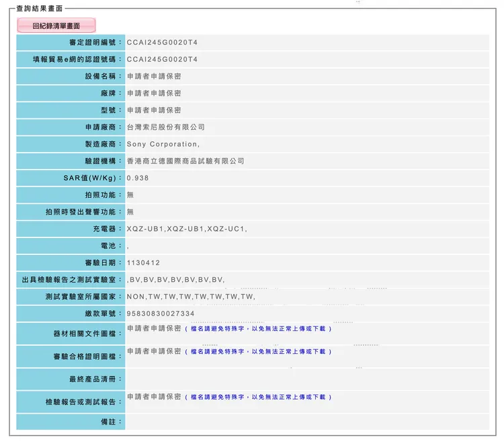The width and height of the screenshot is (504, 442).
Task: Click the 廠牌 row value
Action: tap(154, 94)
